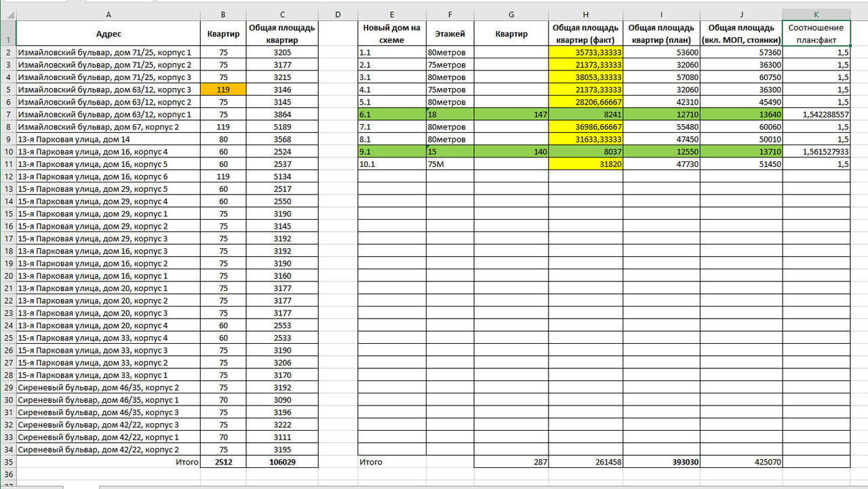The width and height of the screenshot is (868, 489).
Task: Click "Измайловский бульвар, дом 67, корпус 2" address
Action: point(108,127)
